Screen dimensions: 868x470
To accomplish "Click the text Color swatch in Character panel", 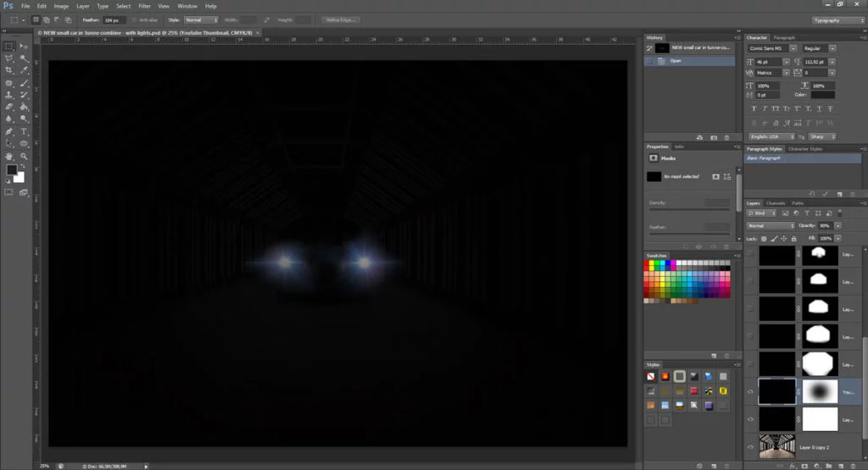I will pyautogui.click(x=822, y=95).
